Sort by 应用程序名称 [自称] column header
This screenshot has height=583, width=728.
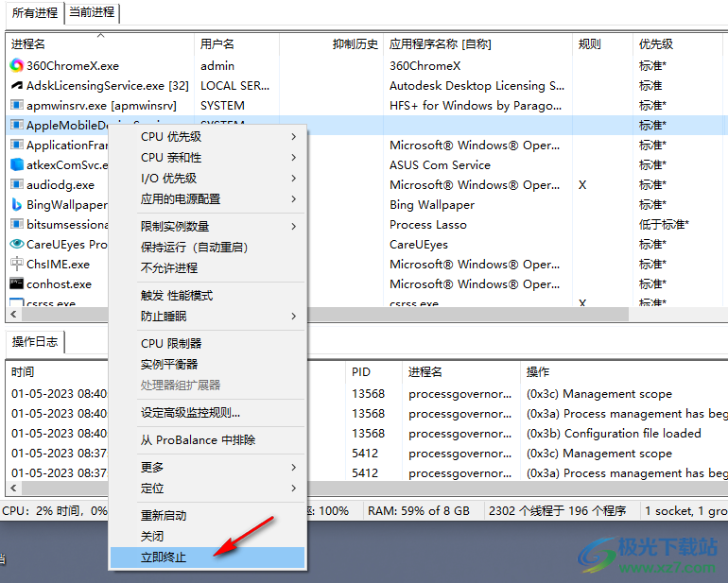478,44
